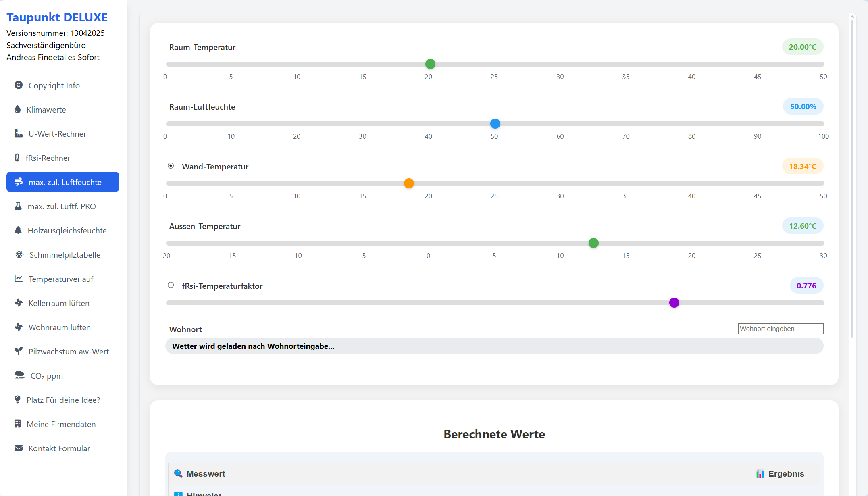The width and height of the screenshot is (868, 496).
Task: Click the 0.776 fRsi value badge
Action: [806, 286]
